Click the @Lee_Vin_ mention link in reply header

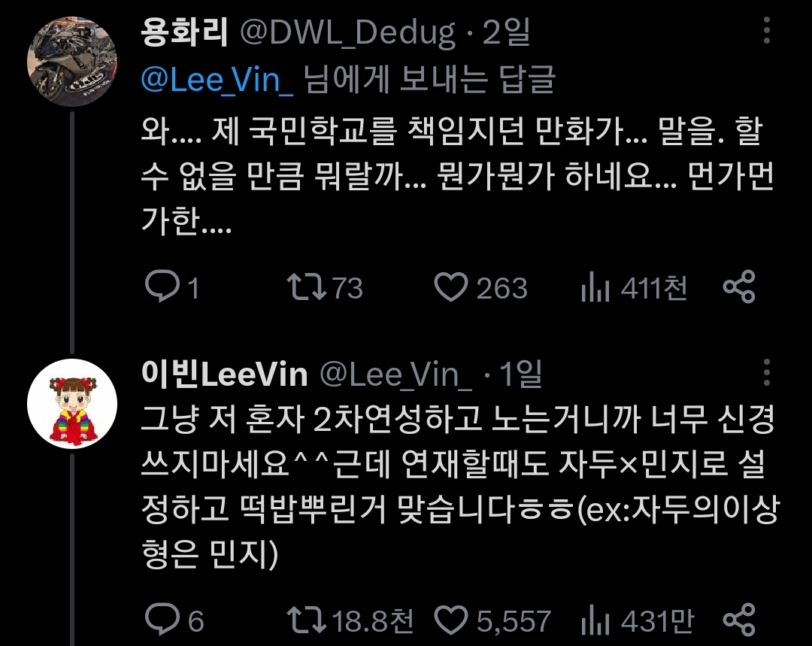point(217,80)
